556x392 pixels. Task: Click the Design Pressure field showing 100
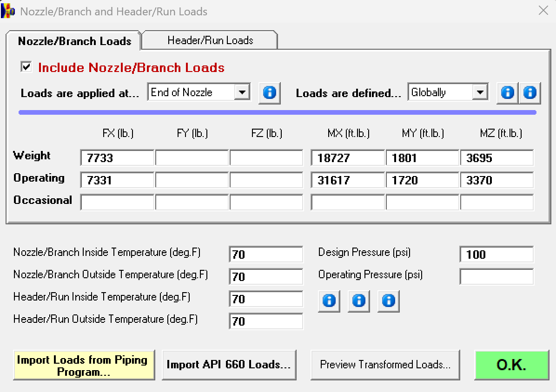click(x=496, y=254)
